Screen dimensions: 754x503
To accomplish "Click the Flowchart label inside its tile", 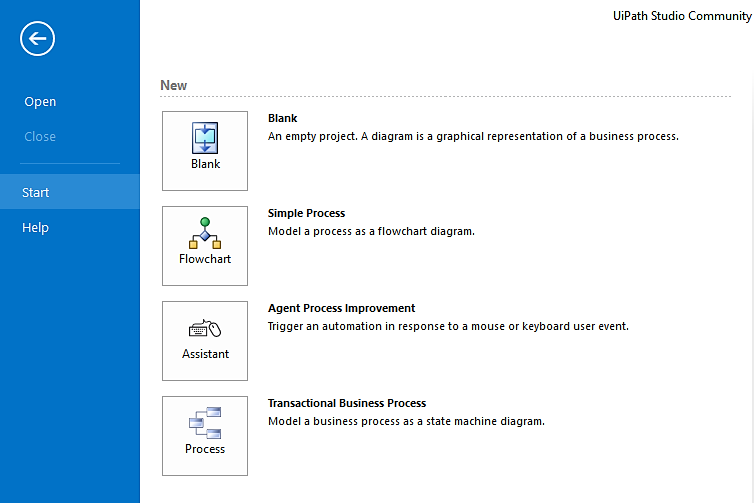I will point(205,259).
